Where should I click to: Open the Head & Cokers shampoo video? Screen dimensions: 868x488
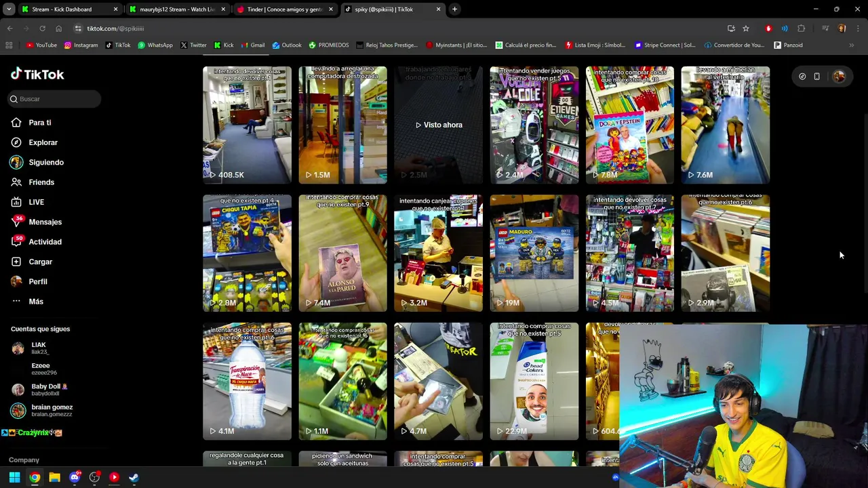534,382
